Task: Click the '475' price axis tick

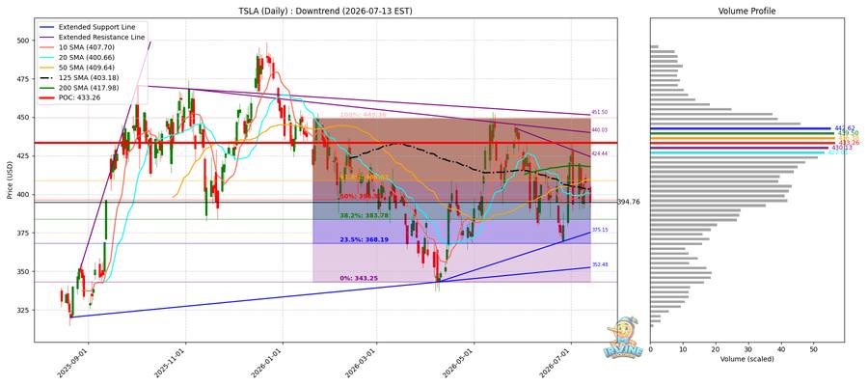Action: (x=24, y=79)
